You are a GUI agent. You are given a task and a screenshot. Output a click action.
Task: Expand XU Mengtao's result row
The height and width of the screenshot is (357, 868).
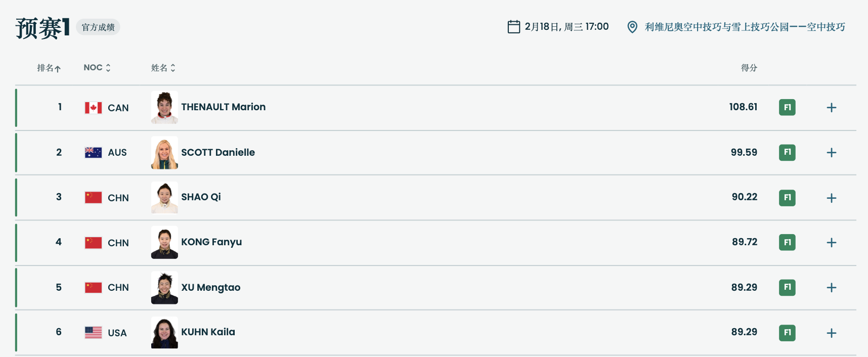click(831, 288)
